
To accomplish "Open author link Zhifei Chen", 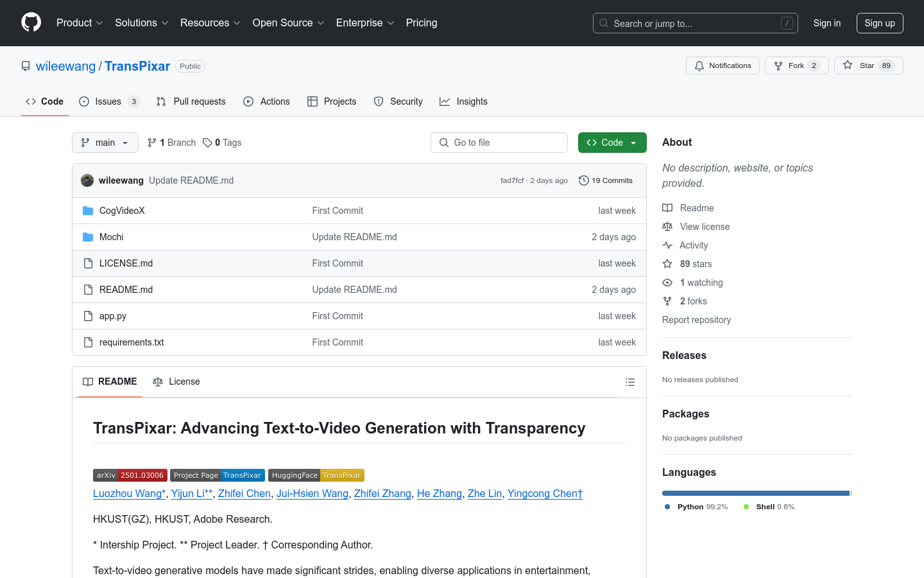I will click(x=244, y=493).
